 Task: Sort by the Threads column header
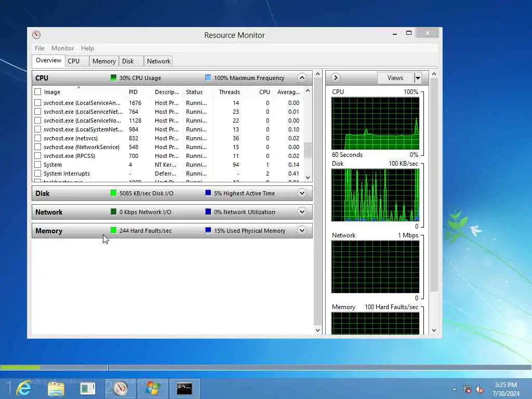229,92
